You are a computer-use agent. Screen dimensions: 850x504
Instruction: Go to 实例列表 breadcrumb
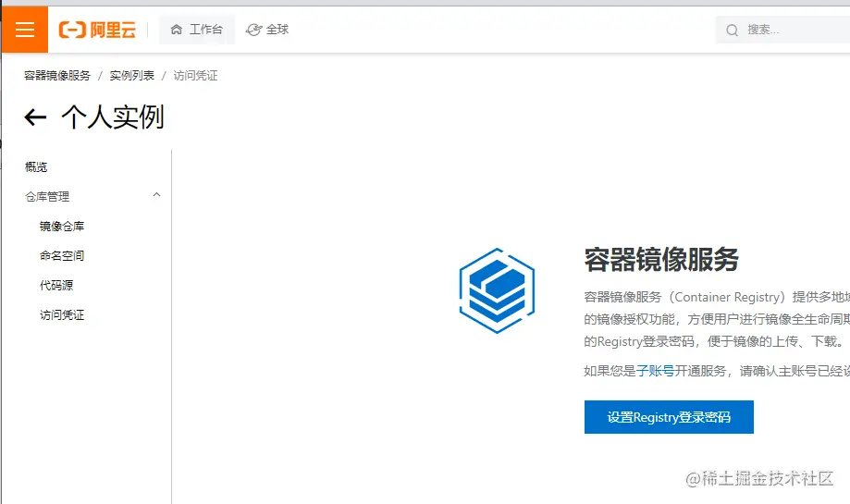131,75
